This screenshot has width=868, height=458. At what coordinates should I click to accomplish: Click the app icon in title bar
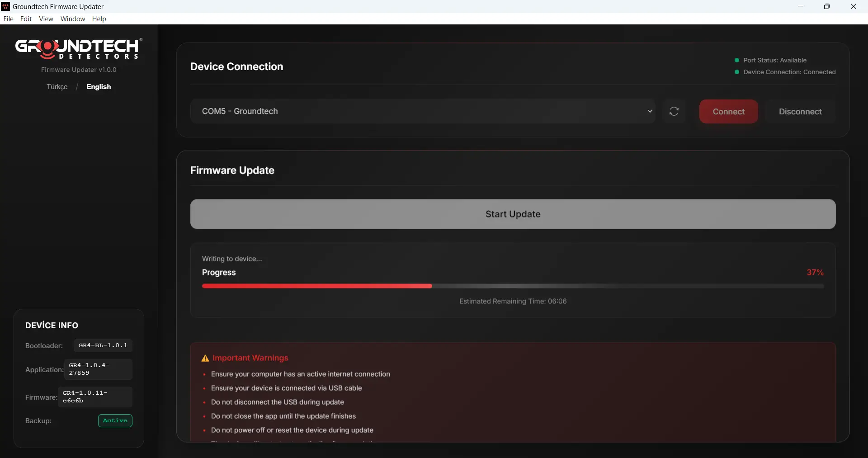[x=5, y=6]
